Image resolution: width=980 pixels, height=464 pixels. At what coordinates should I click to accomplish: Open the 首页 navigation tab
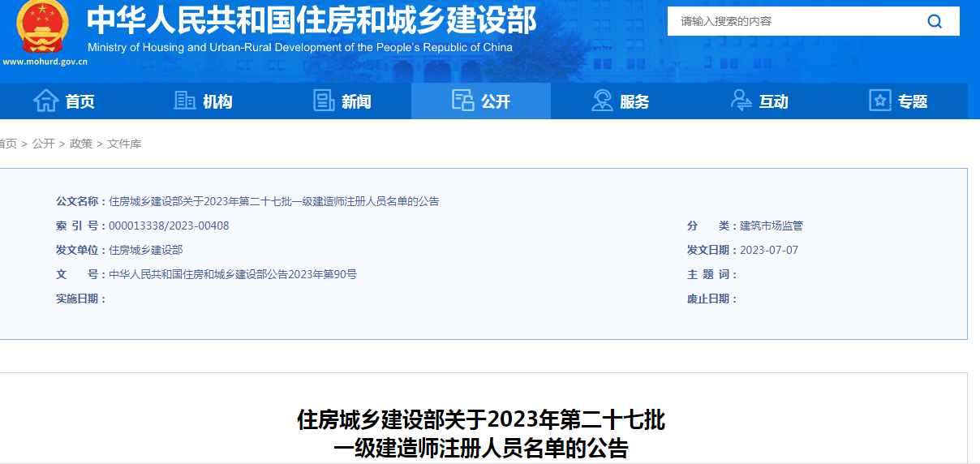point(64,101)
